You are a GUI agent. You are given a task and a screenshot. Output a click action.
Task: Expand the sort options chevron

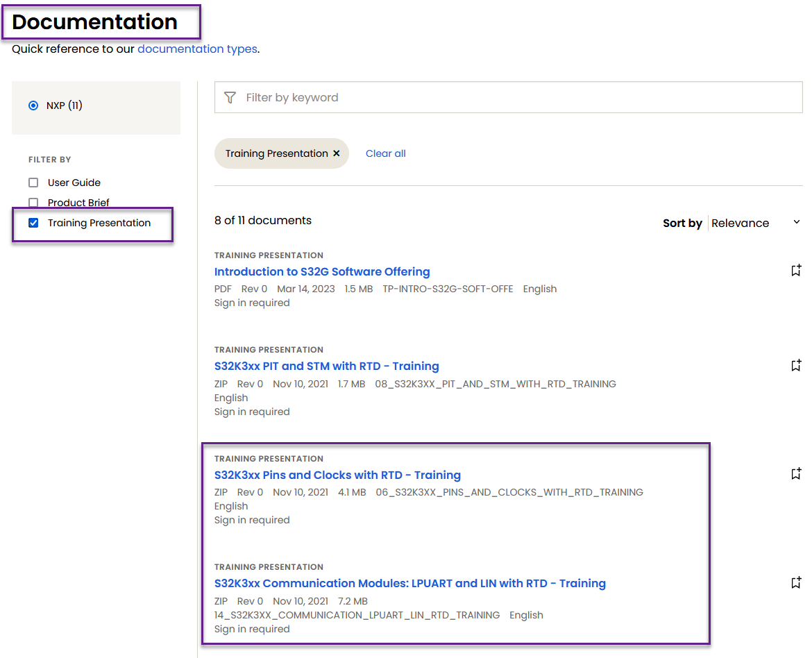click(796, 222)
